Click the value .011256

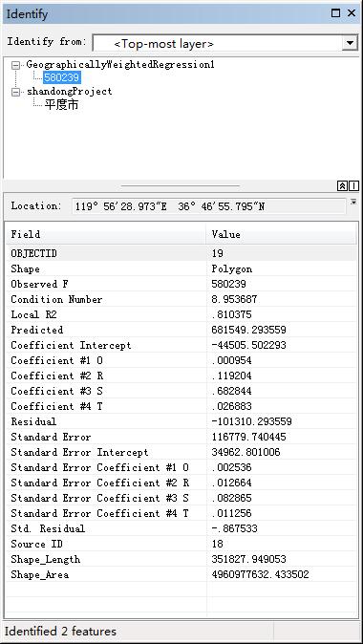coord(231,513)
